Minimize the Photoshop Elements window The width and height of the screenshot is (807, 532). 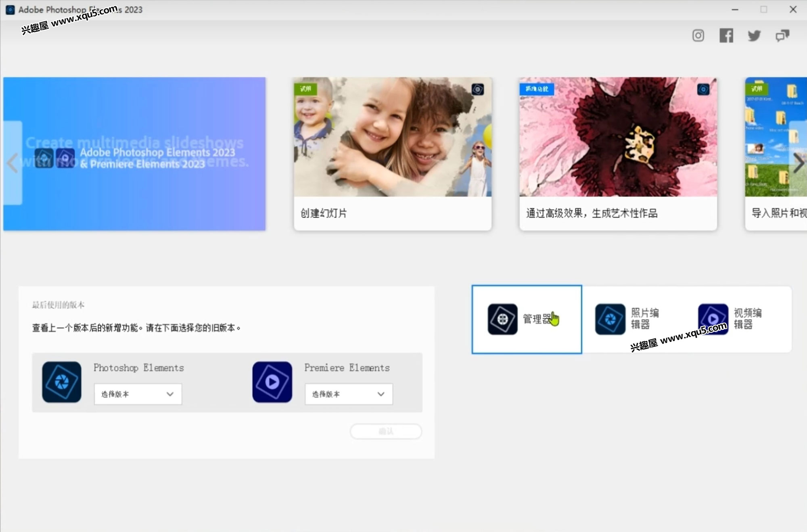(735, 10)
